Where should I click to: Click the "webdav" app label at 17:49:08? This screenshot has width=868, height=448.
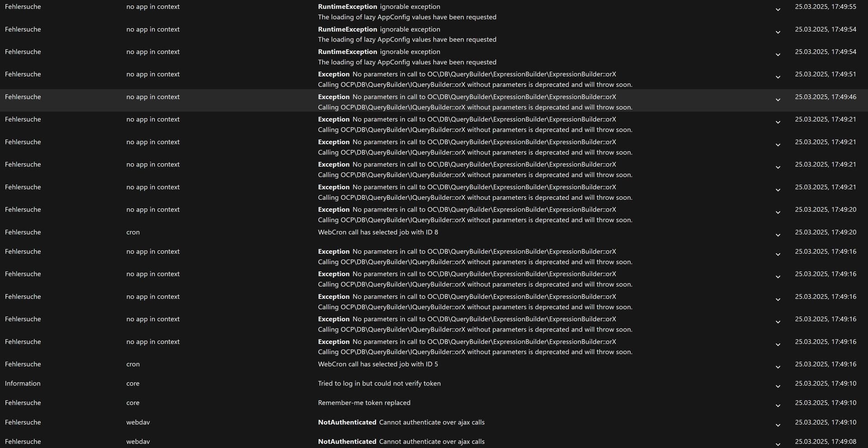[x=138, y=442]
